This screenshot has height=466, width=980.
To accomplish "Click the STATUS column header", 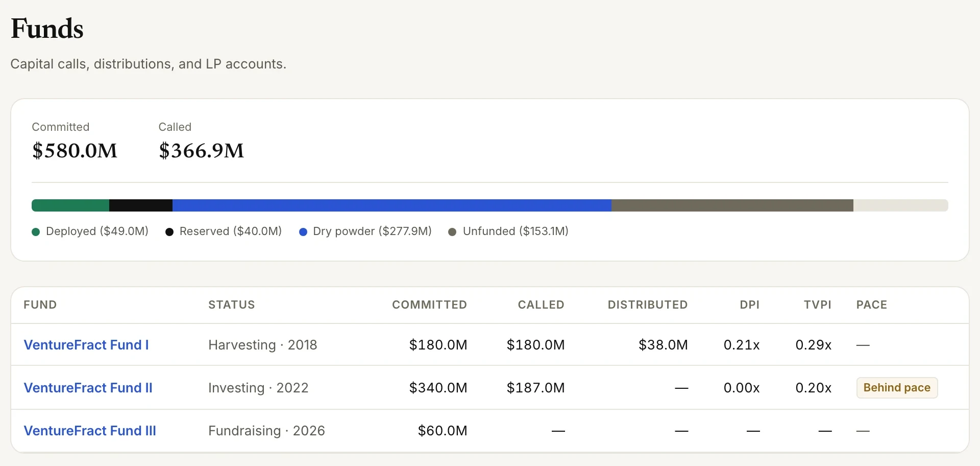I will click(232, 305).
